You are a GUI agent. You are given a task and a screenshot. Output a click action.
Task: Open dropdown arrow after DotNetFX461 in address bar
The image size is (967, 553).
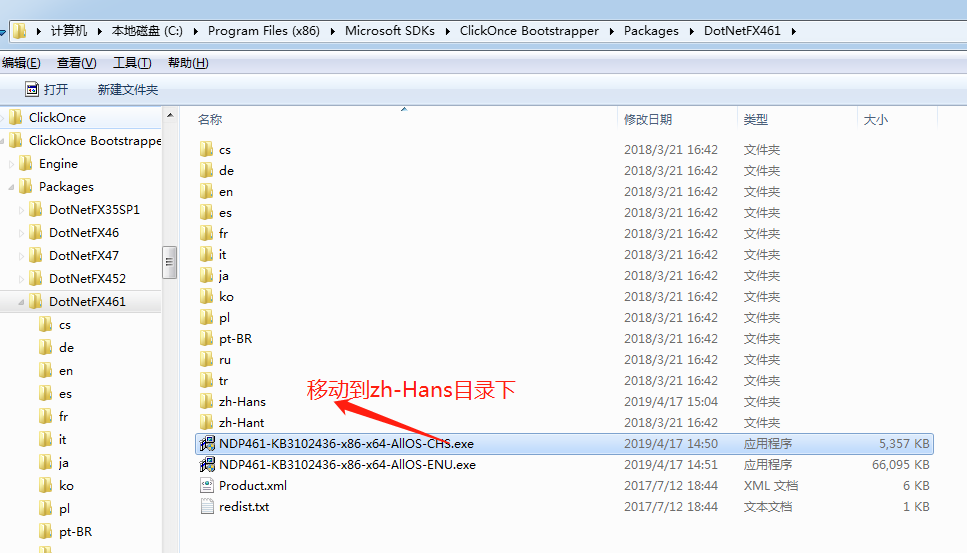[x=794, y=31]
